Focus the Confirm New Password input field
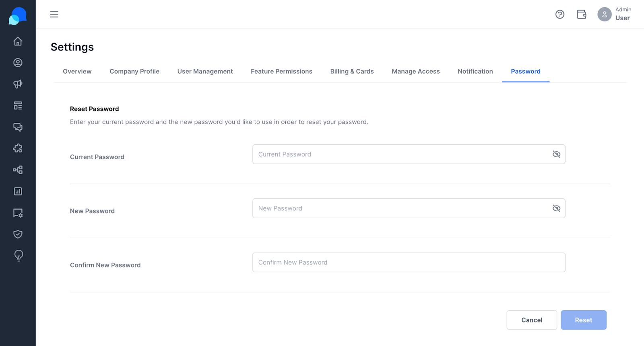Image resolution: width=644 pixels, height=346 pixels. click(409, 263)
